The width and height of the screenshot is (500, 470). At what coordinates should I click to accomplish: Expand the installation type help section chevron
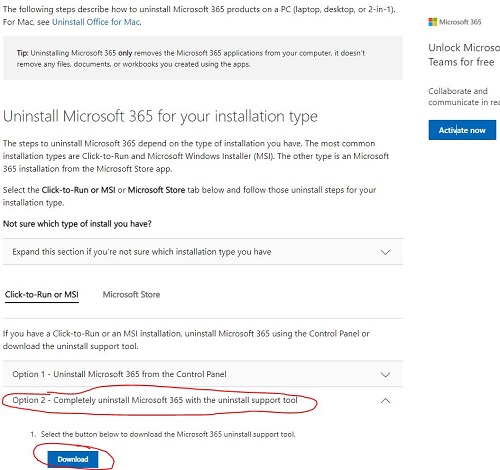pos(385,252)
